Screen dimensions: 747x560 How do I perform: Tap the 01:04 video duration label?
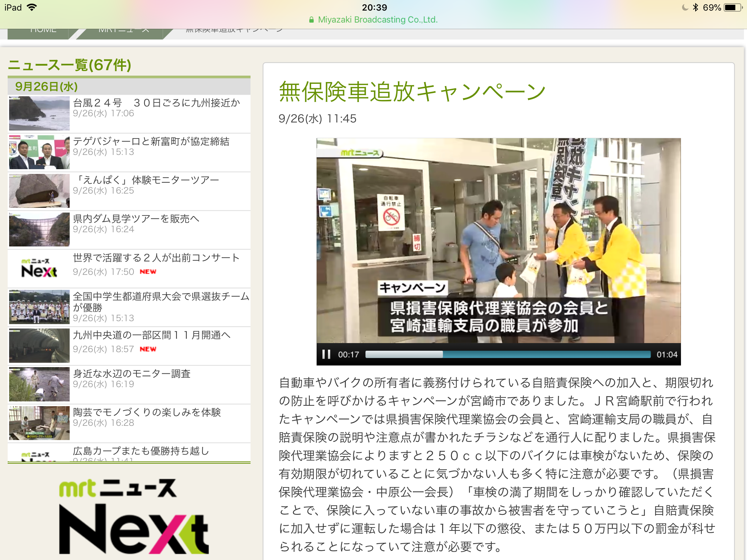tap(667, 354)
